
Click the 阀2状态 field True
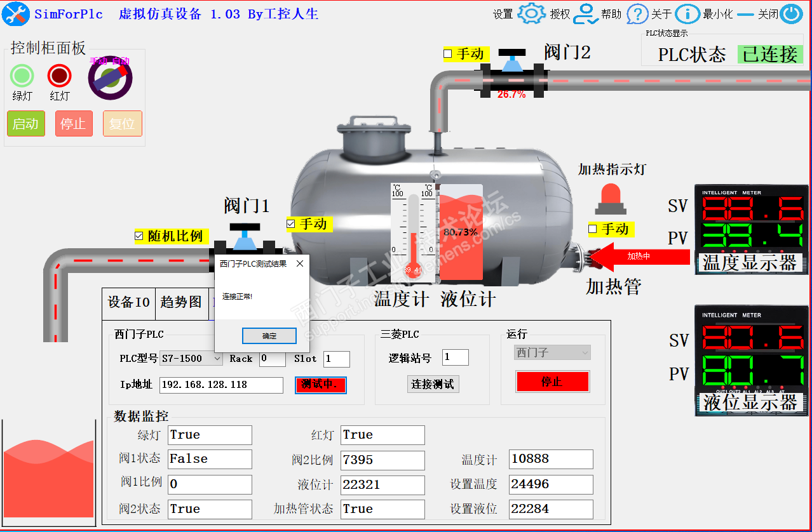210,509
